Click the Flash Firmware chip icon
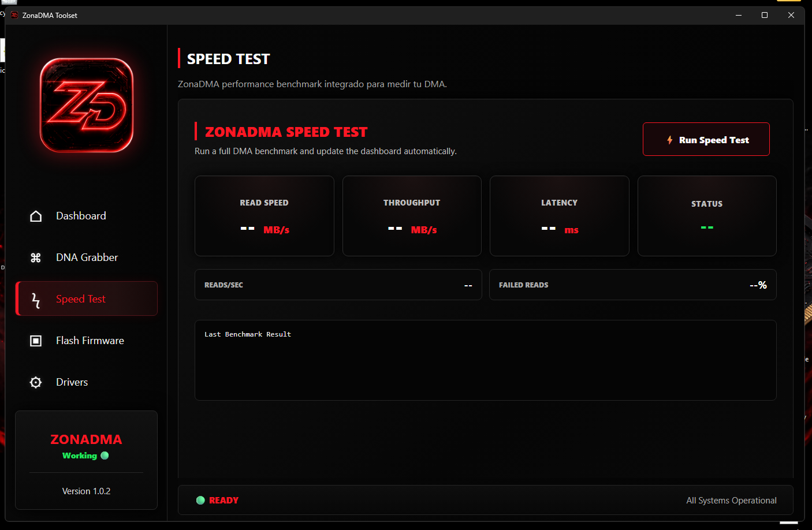 tap(36, 341)
